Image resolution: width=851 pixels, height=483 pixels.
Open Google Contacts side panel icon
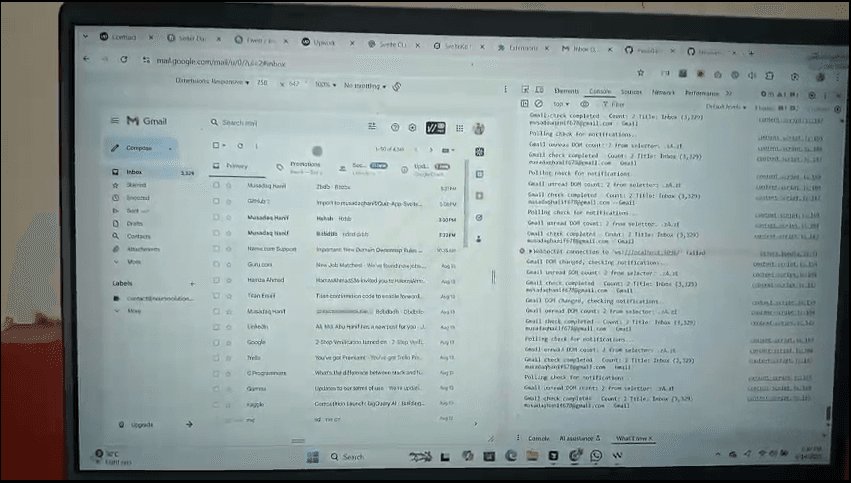(x=478, y=239)
